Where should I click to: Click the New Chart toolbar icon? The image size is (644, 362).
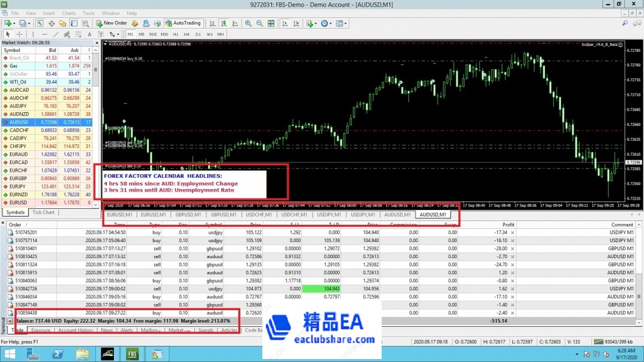click(x=8, y=23)
